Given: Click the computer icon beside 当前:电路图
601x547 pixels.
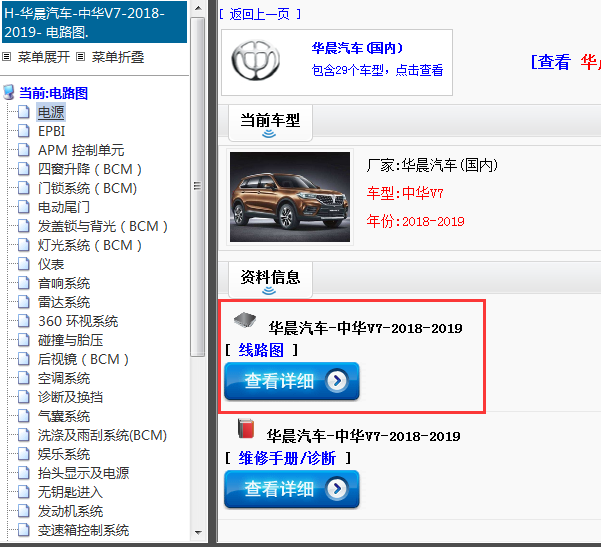Looking at the screenshot, I should [9, 92].
